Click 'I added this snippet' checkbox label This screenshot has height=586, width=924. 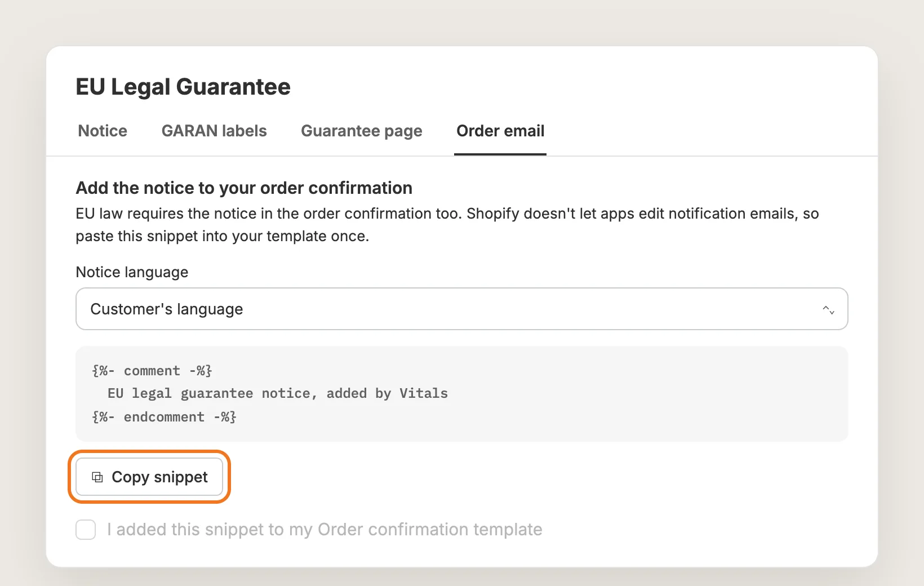[x=325, y=530]
